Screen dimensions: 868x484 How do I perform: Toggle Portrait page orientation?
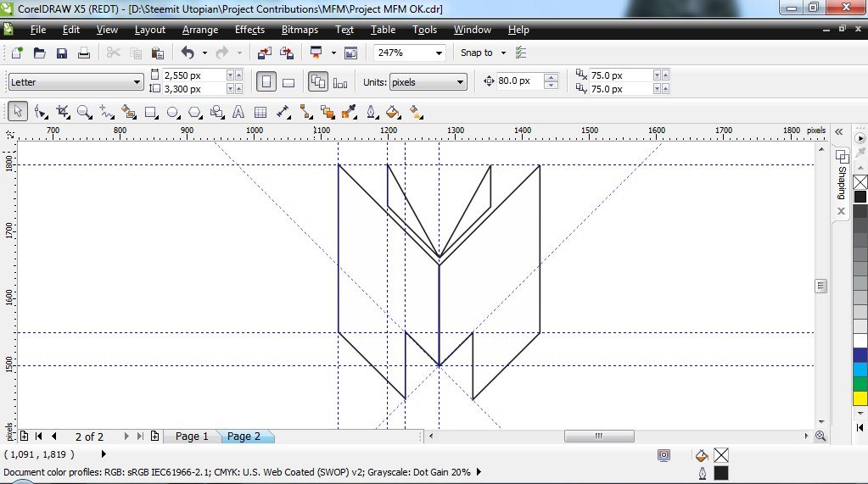(266, 82)
